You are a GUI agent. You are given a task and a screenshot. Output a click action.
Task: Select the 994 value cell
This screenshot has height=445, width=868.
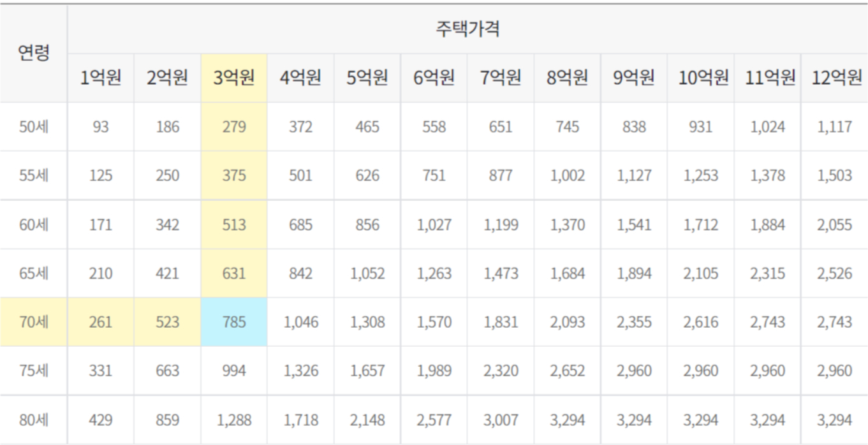pyautogui.click(x=234, y=370)
